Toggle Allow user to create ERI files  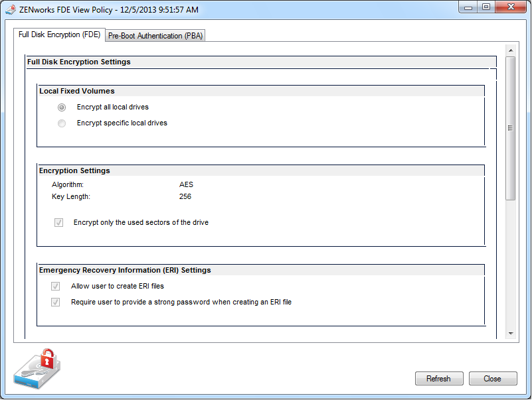pyautogui.click(x=56, y=287)
